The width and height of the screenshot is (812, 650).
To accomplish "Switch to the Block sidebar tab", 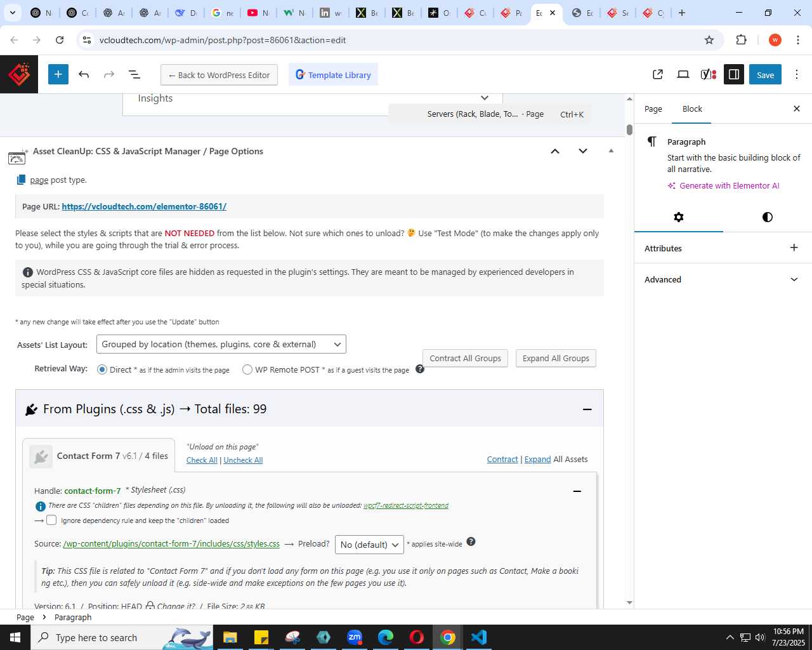I will [692, 109].
